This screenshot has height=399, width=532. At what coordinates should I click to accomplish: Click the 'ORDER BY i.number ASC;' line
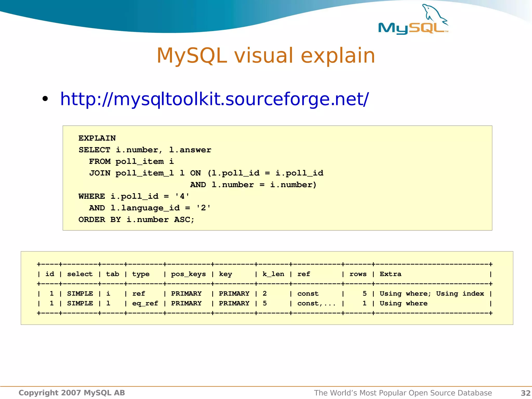136,220
